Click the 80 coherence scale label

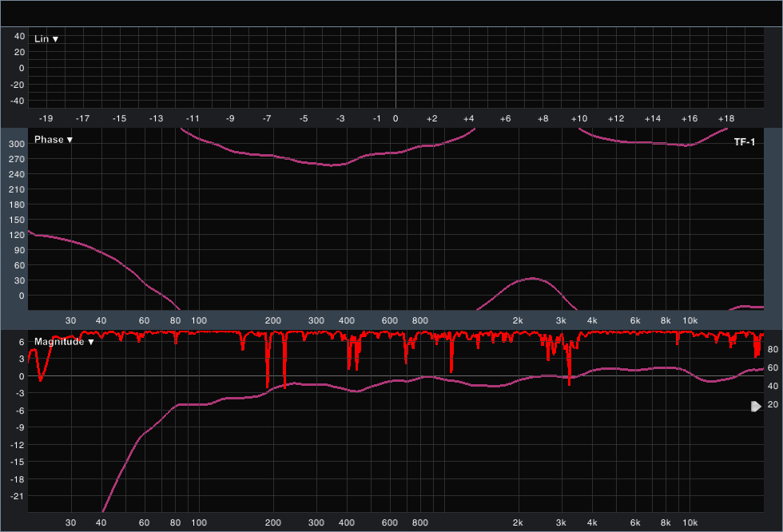(x=773, y=349)
